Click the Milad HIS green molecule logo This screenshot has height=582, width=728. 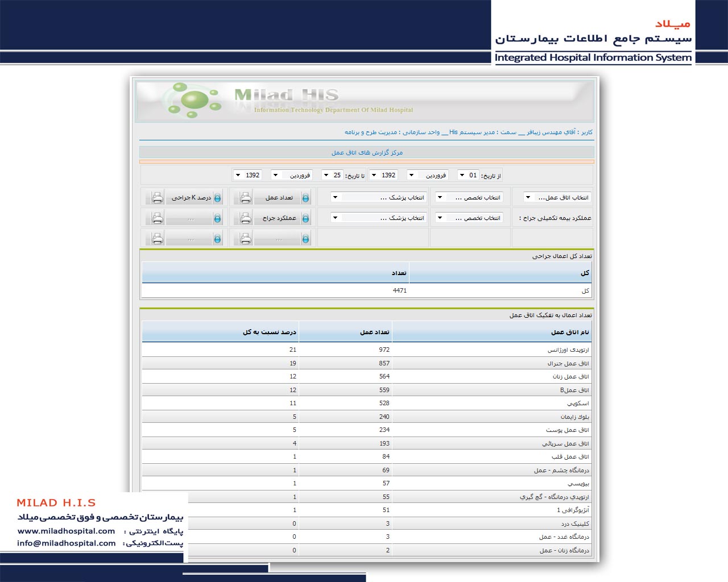pyautogui.click(x=192, y=101)
